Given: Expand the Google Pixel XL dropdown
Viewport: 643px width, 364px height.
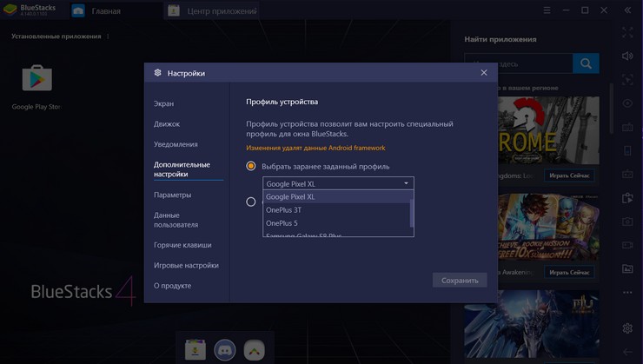Looking at the screenshot, I should pos(338,183).
